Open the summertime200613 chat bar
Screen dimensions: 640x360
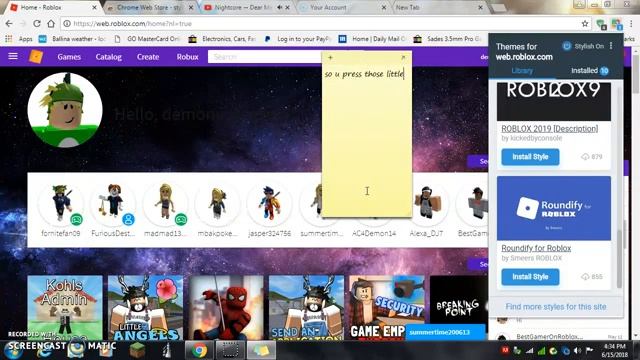coord(445,332)
